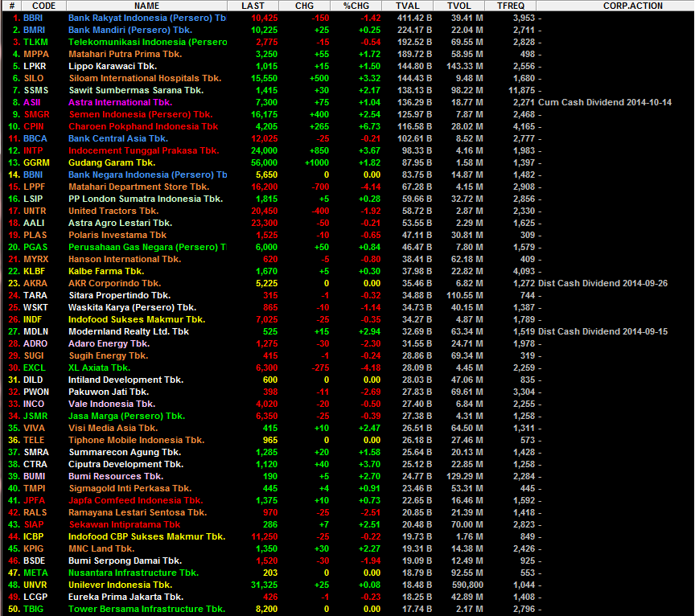Select the BBNI stock code
695x616 pixels.
[x=33, y=175]
